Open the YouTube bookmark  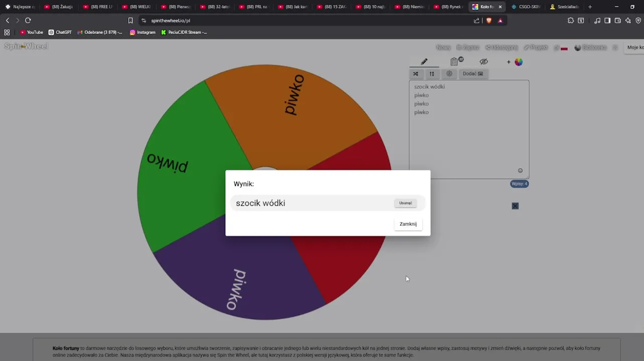pos(32,32)
